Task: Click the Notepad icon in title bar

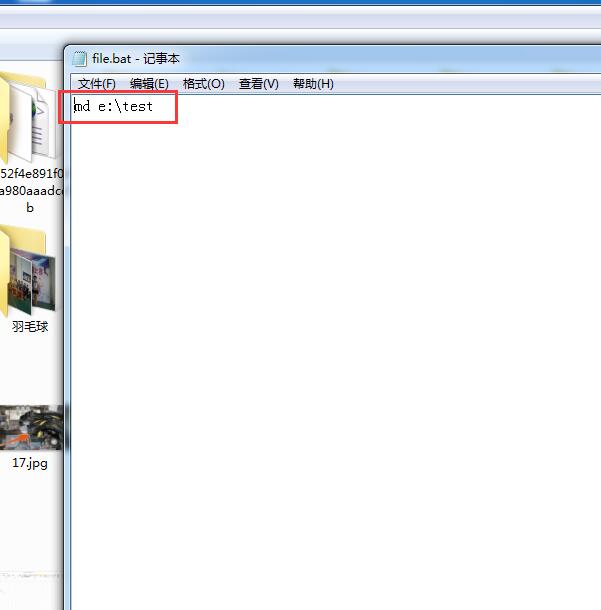Action: [80, 59]
